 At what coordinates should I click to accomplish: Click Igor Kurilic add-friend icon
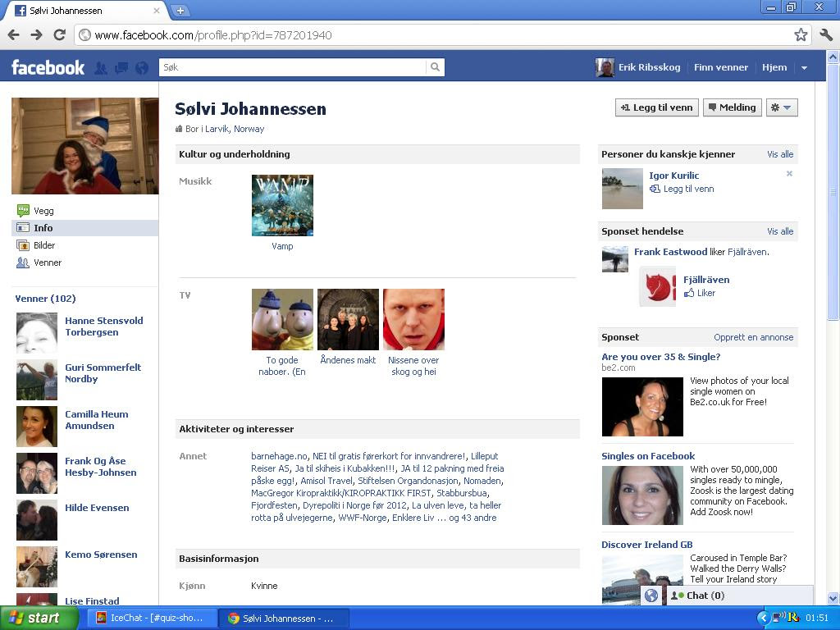(655, 189)
